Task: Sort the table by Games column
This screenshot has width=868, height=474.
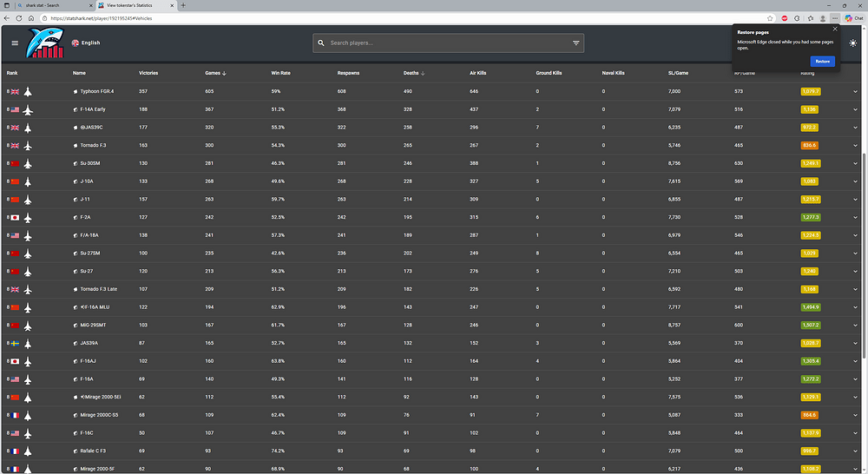Action: coord(214,73)
